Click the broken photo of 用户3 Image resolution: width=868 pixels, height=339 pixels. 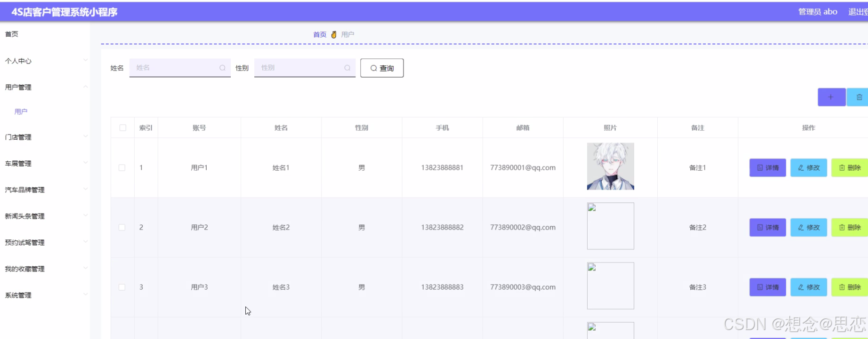point(610,285)
